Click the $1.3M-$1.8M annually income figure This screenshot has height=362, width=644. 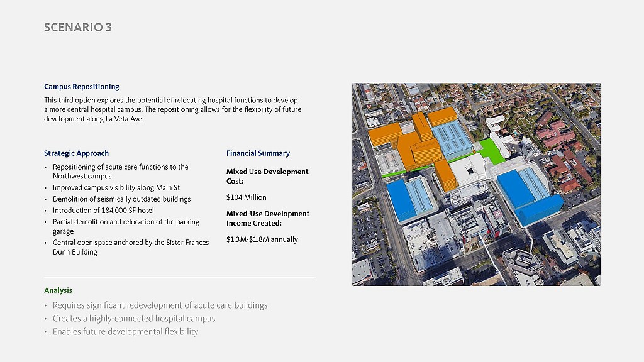click(x=262, y=239)
